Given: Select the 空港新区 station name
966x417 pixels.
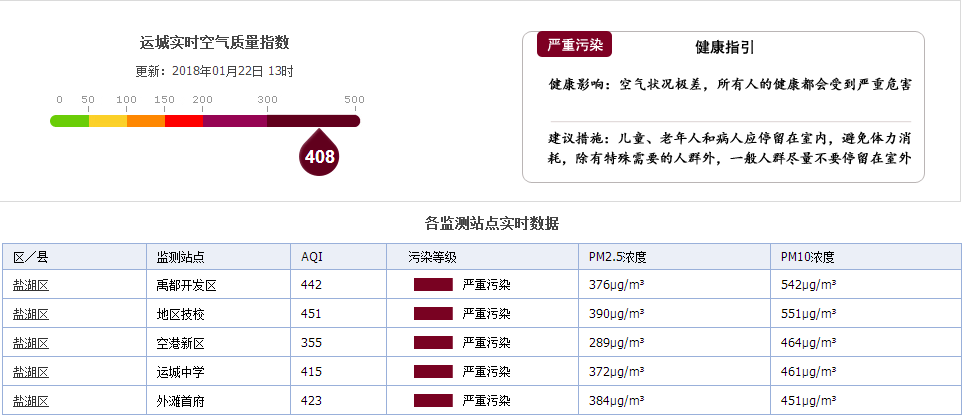Looking at the screenshot, I should click(181, 343).
